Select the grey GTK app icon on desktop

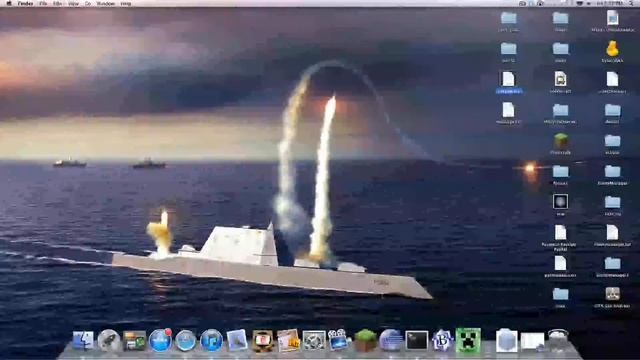612,293
